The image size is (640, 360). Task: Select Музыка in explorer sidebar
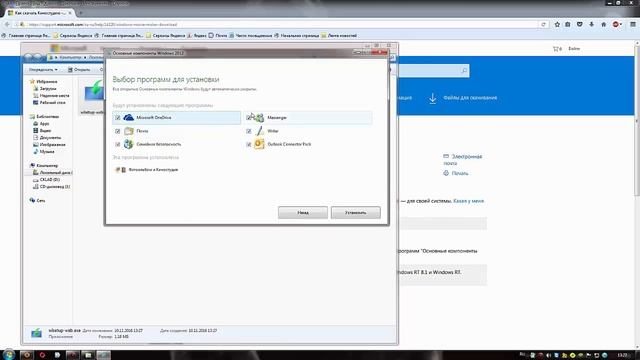44,152
